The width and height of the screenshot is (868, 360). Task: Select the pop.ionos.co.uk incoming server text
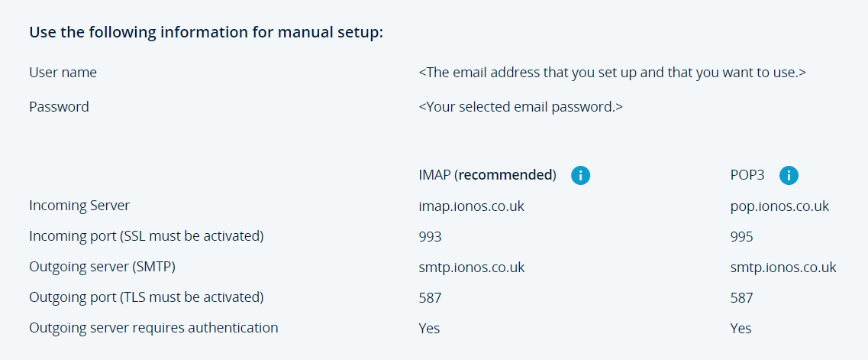[x=779, y=206]
